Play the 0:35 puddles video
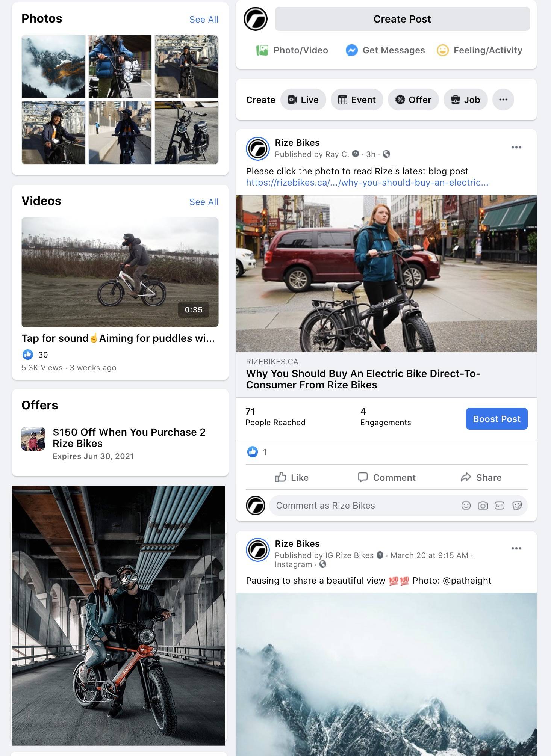Screen dimensions: 551x756 click(120, 272)
